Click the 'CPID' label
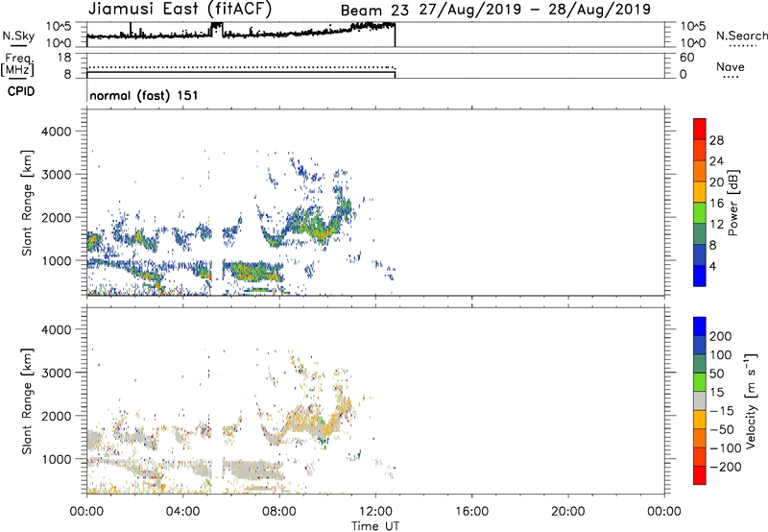The width and height of the screenshot is (768, 532). tap(21, 91)
